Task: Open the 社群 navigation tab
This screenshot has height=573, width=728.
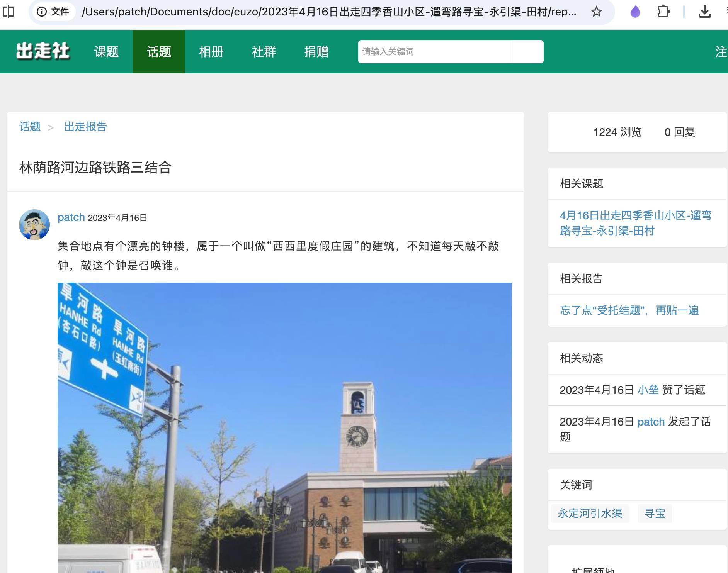Action: point(264,52)
